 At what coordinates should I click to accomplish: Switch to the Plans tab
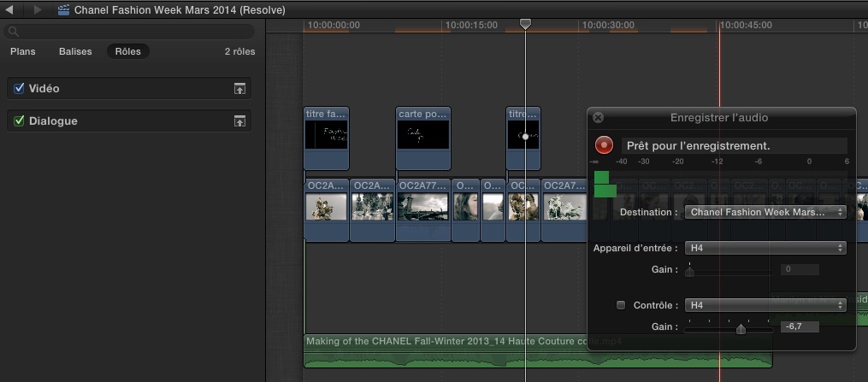23,51
